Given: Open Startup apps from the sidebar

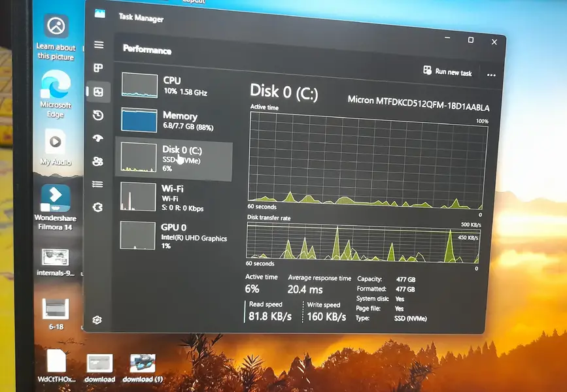Looking at the screenshot, I should [98, 139].
